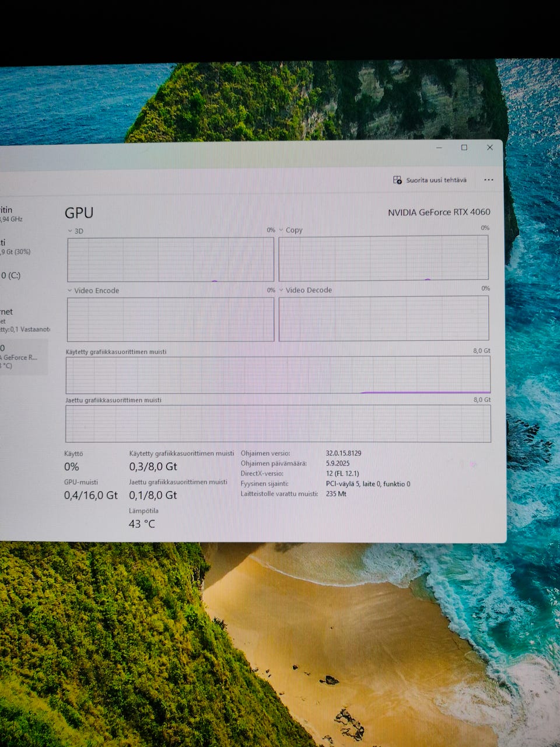Click the Jaettu grafiikkasuorittimen muisti graph

(x=278, y=424)
